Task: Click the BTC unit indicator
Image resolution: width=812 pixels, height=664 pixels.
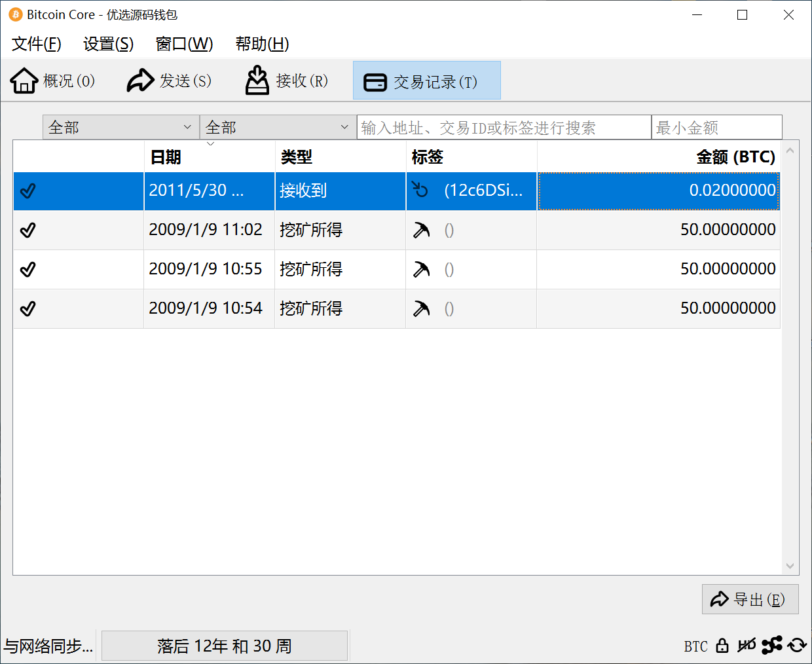Action: (x=695, y=646)
